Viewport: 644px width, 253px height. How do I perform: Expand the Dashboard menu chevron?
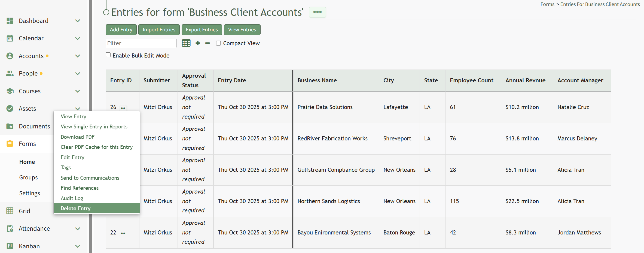tap(78, 21)
